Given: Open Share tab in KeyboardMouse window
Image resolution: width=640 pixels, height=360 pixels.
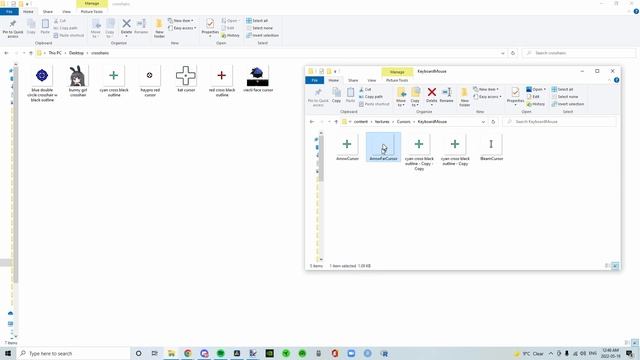Looking at the screenshot, I should coord(353,80).
